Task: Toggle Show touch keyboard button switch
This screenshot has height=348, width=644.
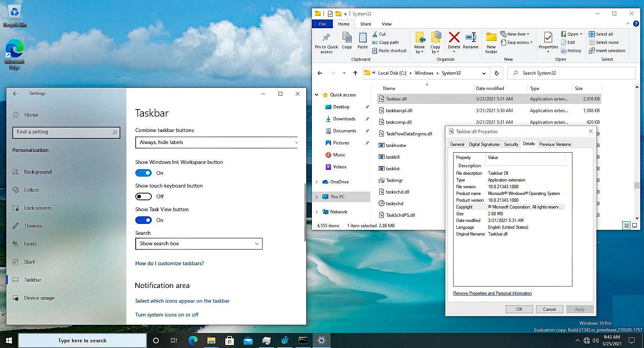Action: coord(143,196)
